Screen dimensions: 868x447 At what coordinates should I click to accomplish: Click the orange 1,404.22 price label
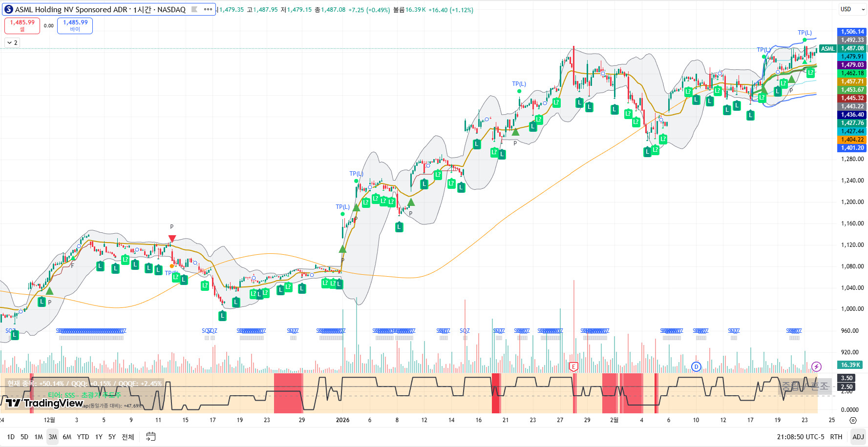click(852, 140)
